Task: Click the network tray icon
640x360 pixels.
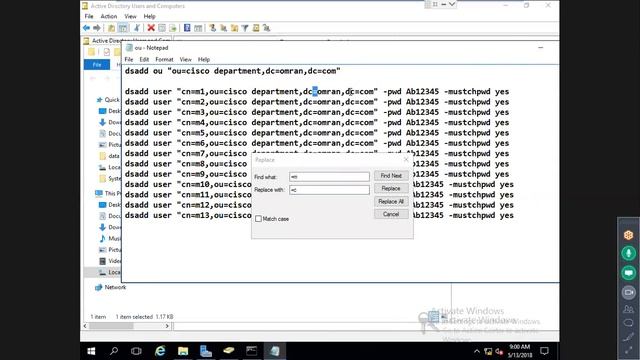Action: [x=488, y=351]
